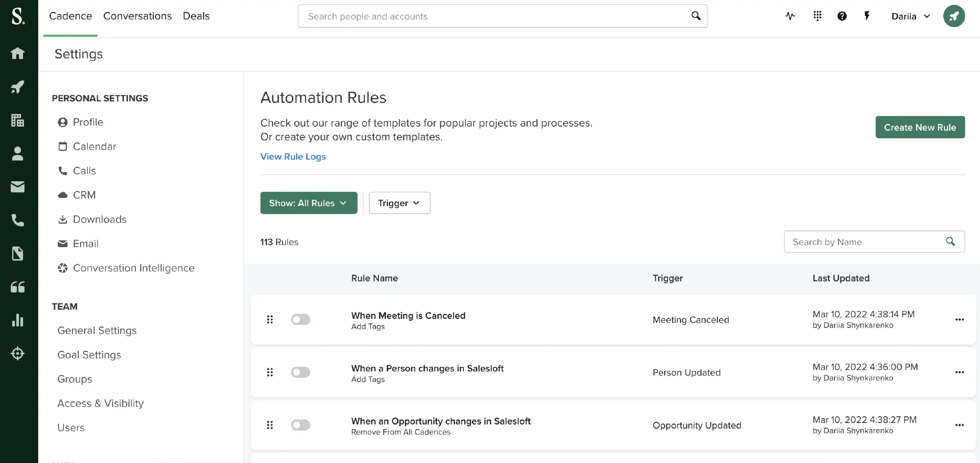This screenshot has width=980, height=463.
Task: Click magnifier icon in Search by Name field
Action: tap(950, 242)
